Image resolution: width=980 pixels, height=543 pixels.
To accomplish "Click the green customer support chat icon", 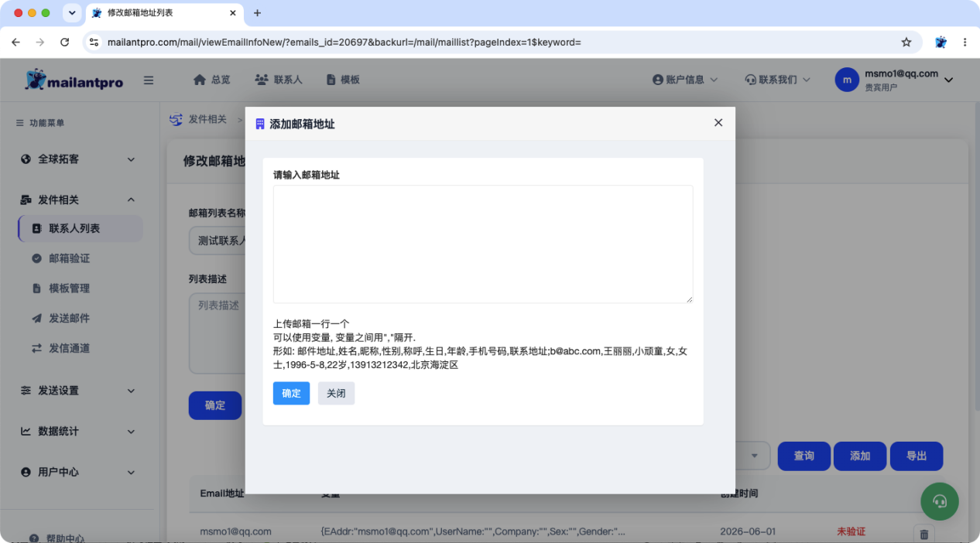I will pyautogui.click(x=940, y=501).
